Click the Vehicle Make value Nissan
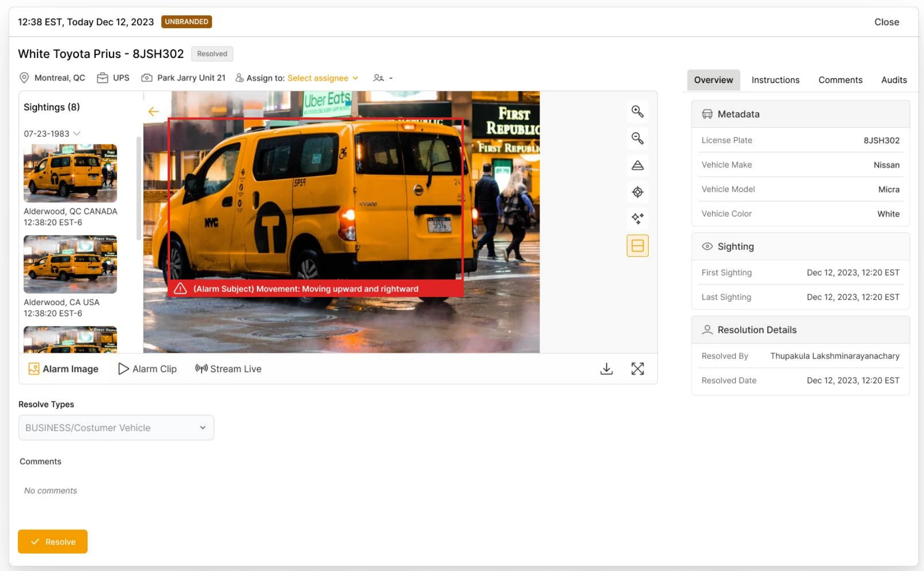Screen dimensions: 924x571 [x=886, y=165]
